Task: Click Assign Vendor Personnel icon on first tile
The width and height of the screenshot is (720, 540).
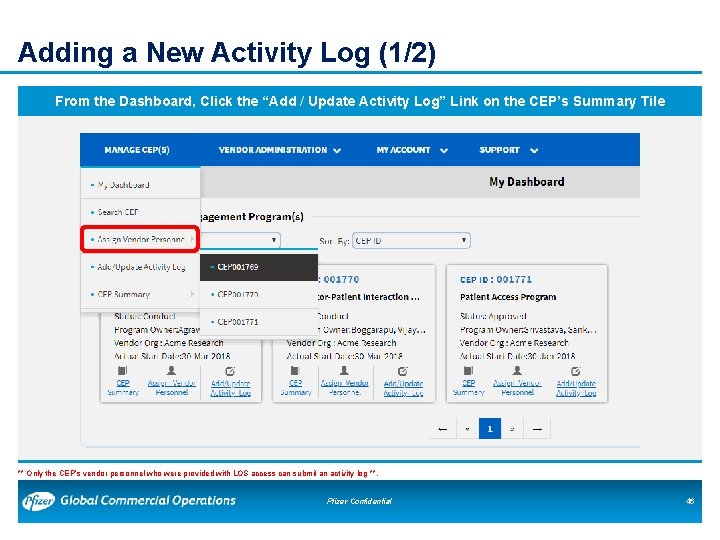Action: pyautogui.click(x=171, y=370)
